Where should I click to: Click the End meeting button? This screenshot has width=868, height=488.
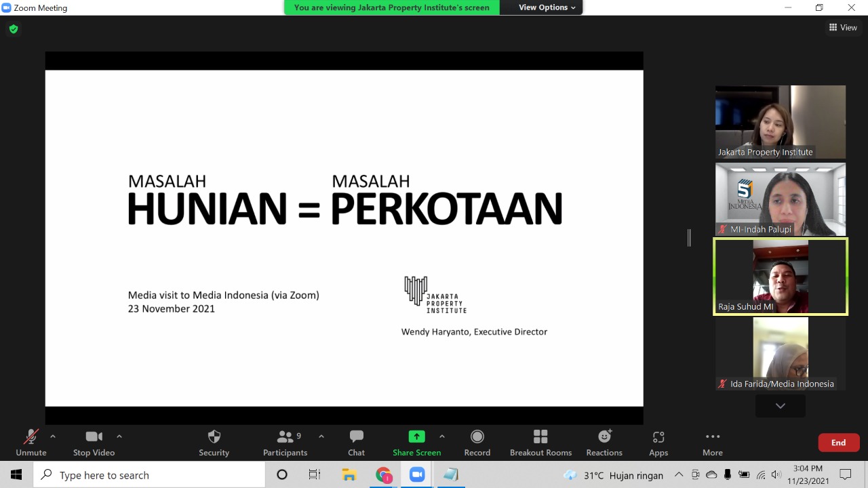(x=838, y=442)
